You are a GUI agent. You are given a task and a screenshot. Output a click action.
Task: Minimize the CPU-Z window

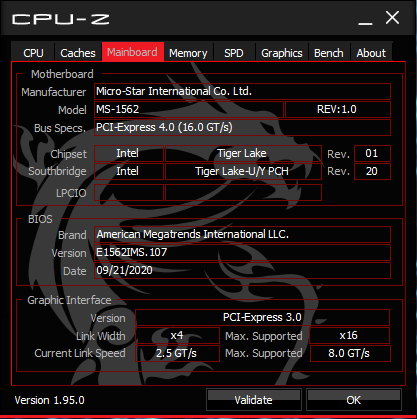point(365,20)
